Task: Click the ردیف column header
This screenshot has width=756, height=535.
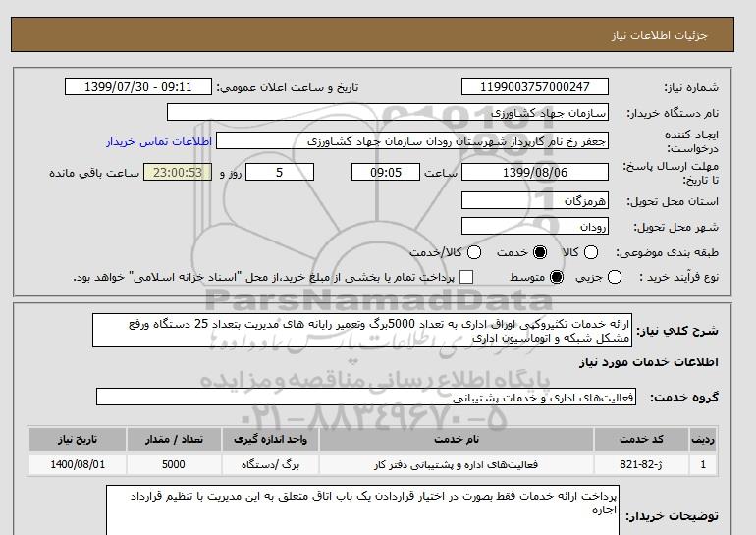Action: [703, 439]
